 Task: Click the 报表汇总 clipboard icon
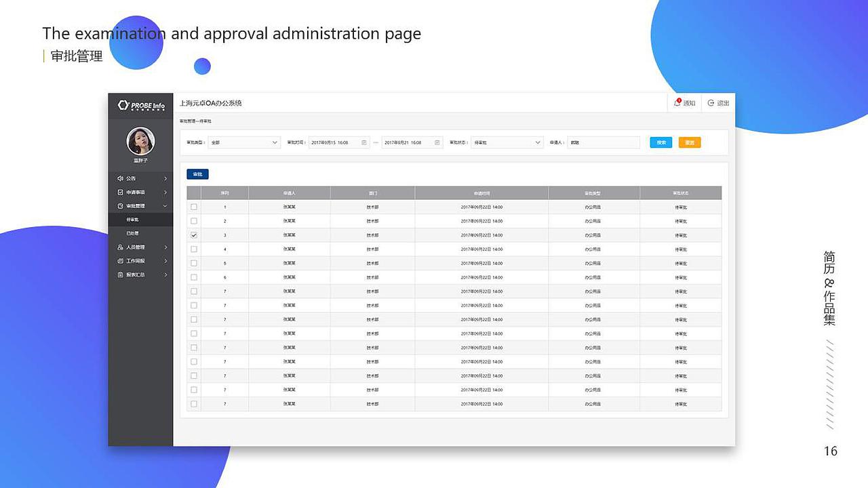tap(120, 274)
